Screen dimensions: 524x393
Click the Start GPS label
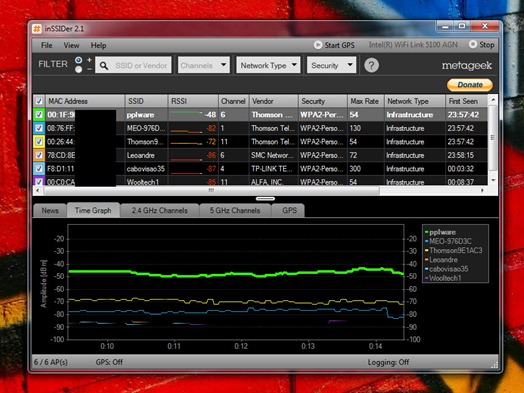(x=339, y=45)
